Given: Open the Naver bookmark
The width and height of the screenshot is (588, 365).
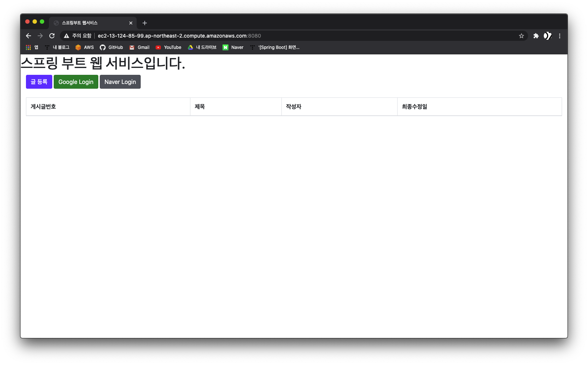Looking at the screenshot, I should [233, 47].
